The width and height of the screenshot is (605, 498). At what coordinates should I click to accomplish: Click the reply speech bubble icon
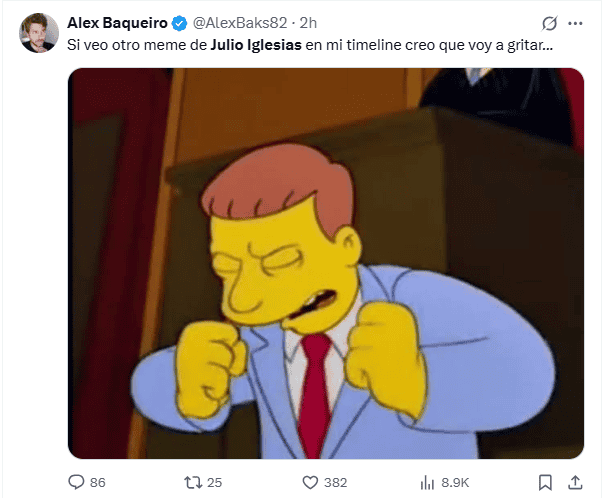click(x=76, y=482)
